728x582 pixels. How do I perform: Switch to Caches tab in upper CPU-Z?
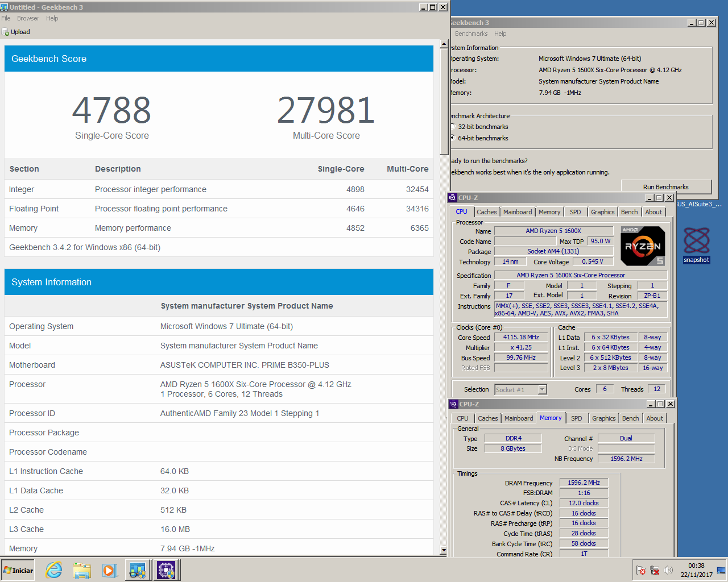(x=486, y=212)
